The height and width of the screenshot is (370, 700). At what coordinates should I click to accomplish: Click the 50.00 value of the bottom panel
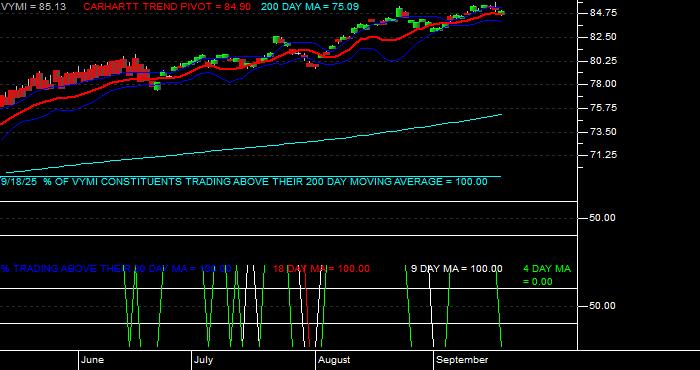click(603, 306)
